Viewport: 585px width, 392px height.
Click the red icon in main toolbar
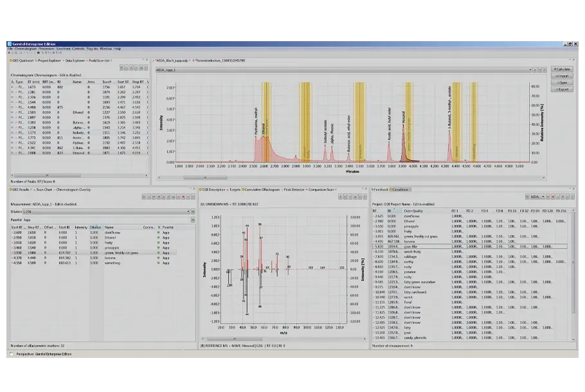point(9,53)
